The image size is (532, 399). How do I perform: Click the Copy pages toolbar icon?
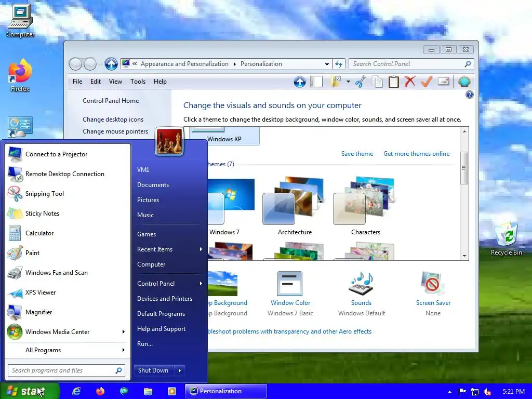click(377, 82)
